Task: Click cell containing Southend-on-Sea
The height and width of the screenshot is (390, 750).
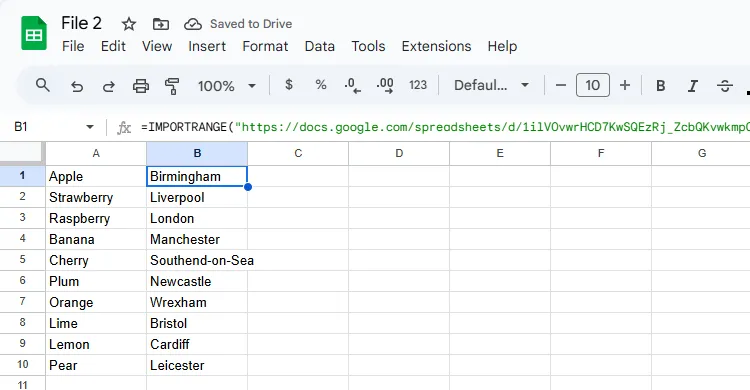Action: click(x=197, y=260)
